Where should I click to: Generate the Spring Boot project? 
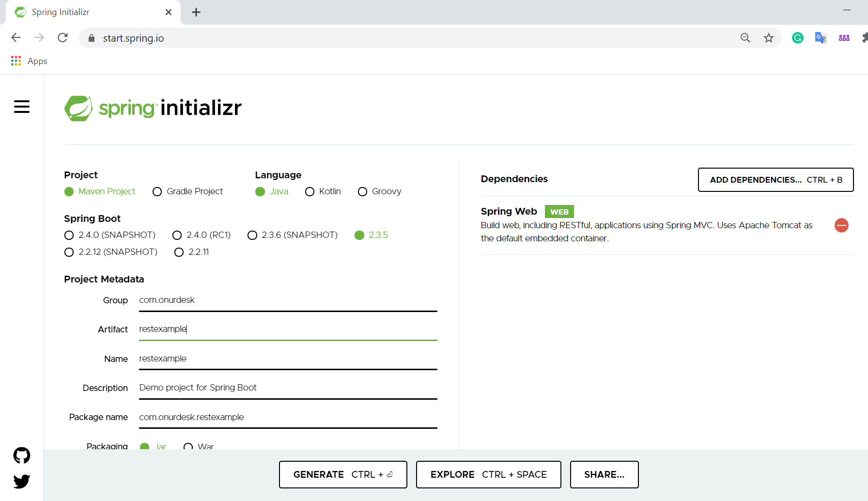coord(343,474)
